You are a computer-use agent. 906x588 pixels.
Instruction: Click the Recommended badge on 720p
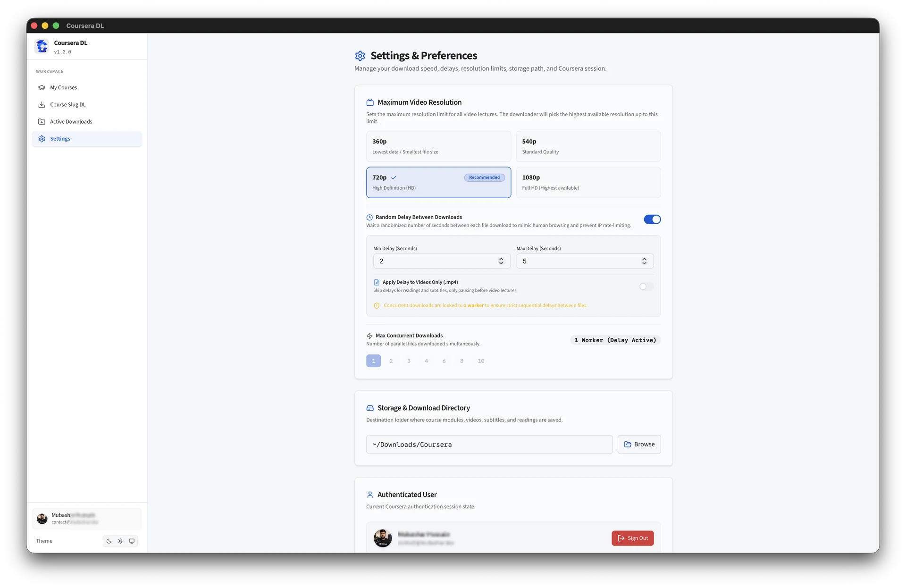484,178
